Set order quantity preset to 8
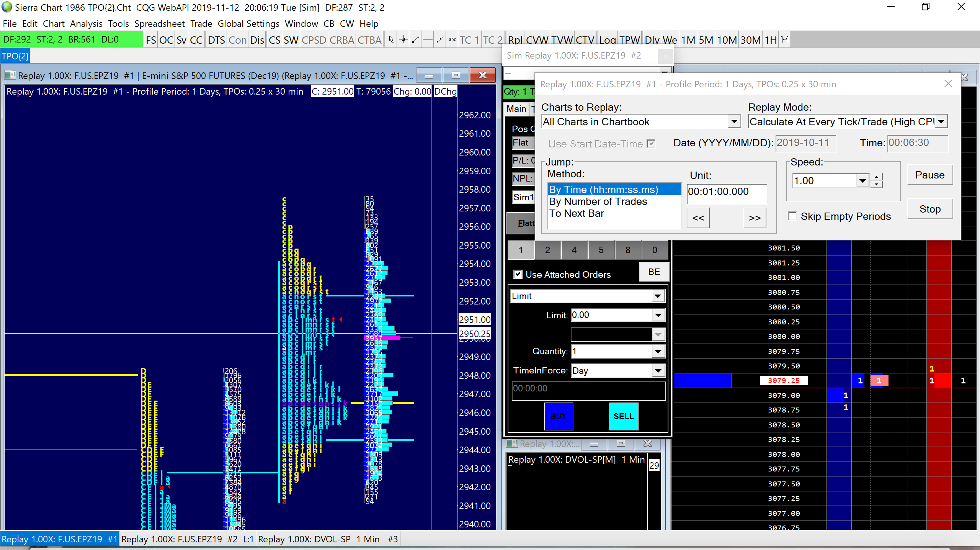Viewport: 980px width, 550px height. point(628,250)
